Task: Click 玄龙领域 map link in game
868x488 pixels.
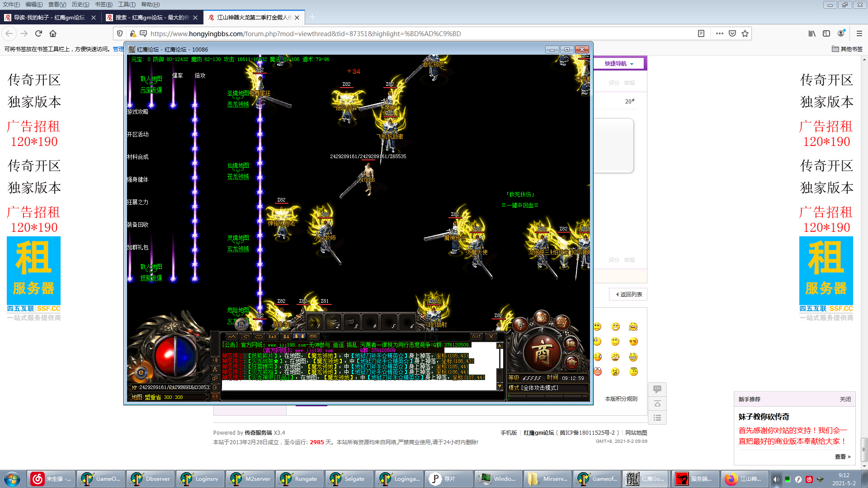Action: pyautogui.click(x=238, y=249)
